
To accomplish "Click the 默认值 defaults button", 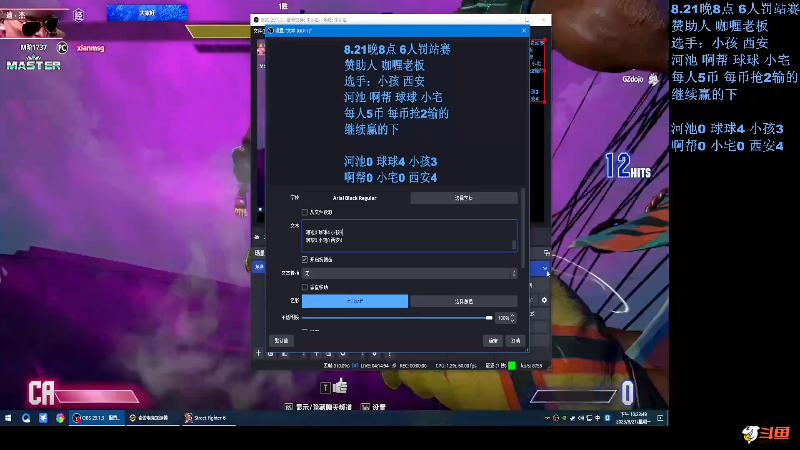I will pos(281,340).
